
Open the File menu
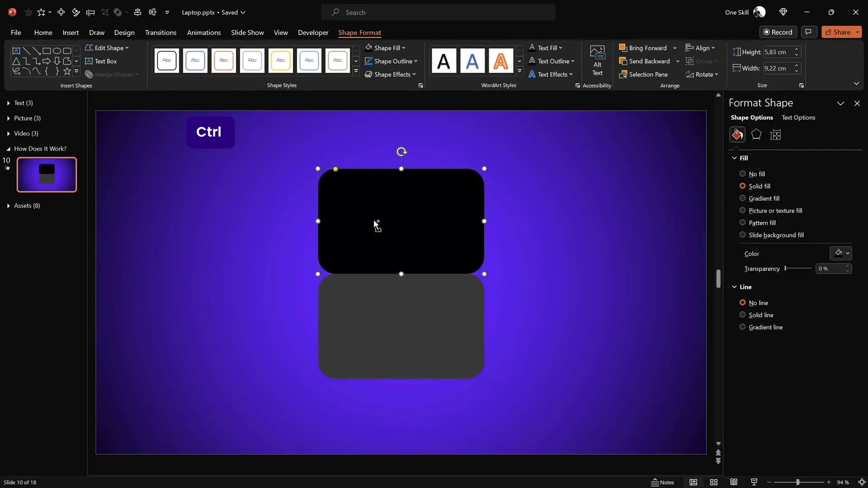click(16, 33)
